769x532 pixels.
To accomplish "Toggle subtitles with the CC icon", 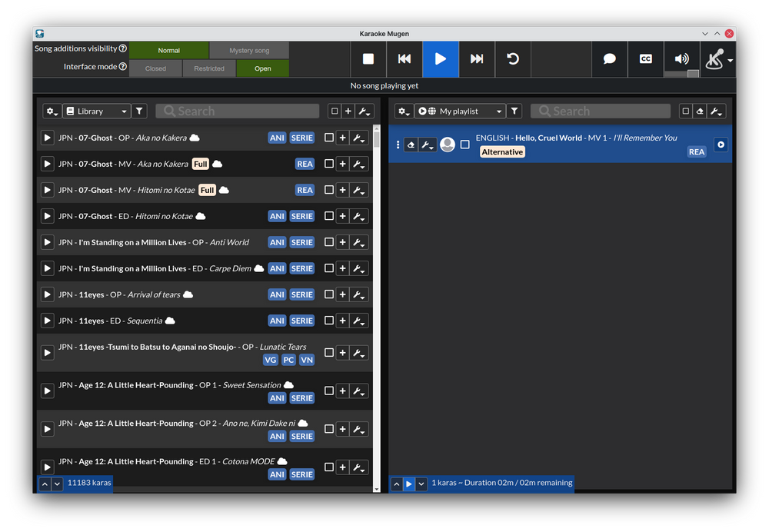I will pyautogui.click(x=646, y=59).
